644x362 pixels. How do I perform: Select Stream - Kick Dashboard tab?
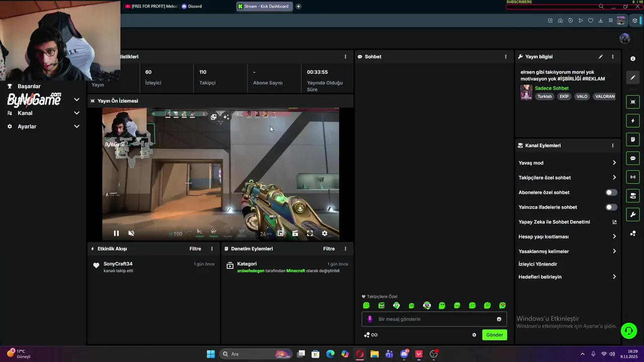tap(265, 7)
